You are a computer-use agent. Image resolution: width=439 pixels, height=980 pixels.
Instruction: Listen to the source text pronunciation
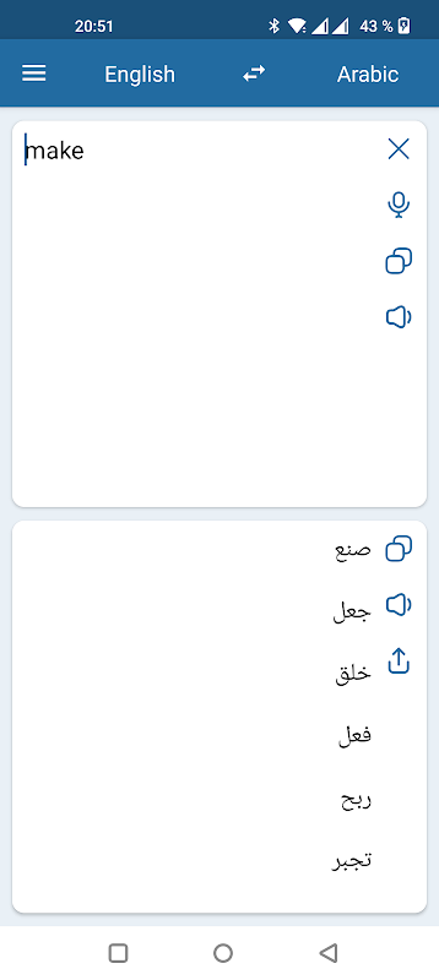click(399, 317)
